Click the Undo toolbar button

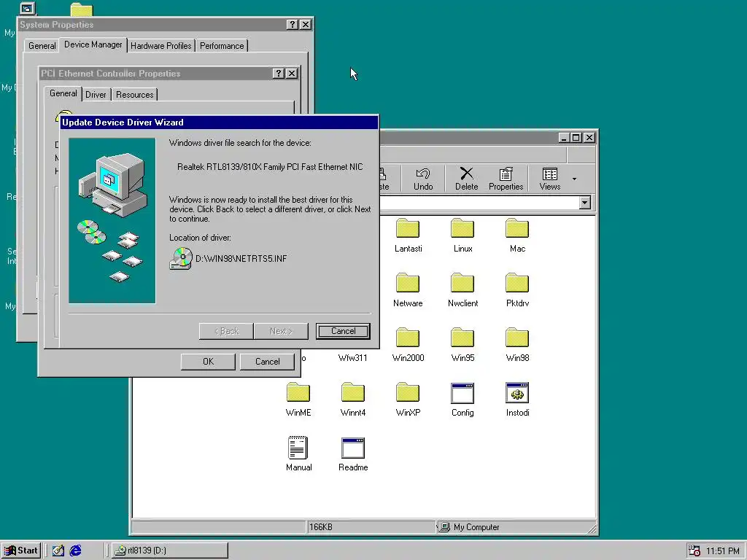click(423, 179)
